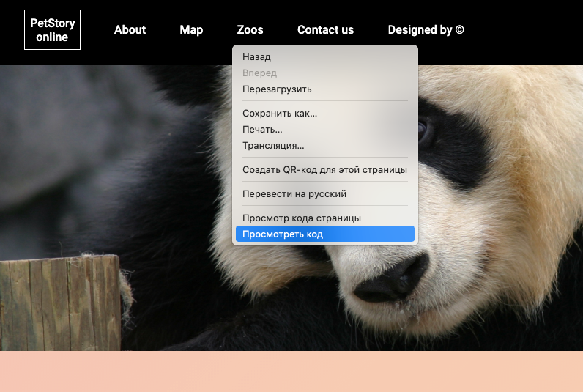Click highlighted Просмотреть код entry
The height and width of the screenshot is (392, 583).
click(325, 234)
